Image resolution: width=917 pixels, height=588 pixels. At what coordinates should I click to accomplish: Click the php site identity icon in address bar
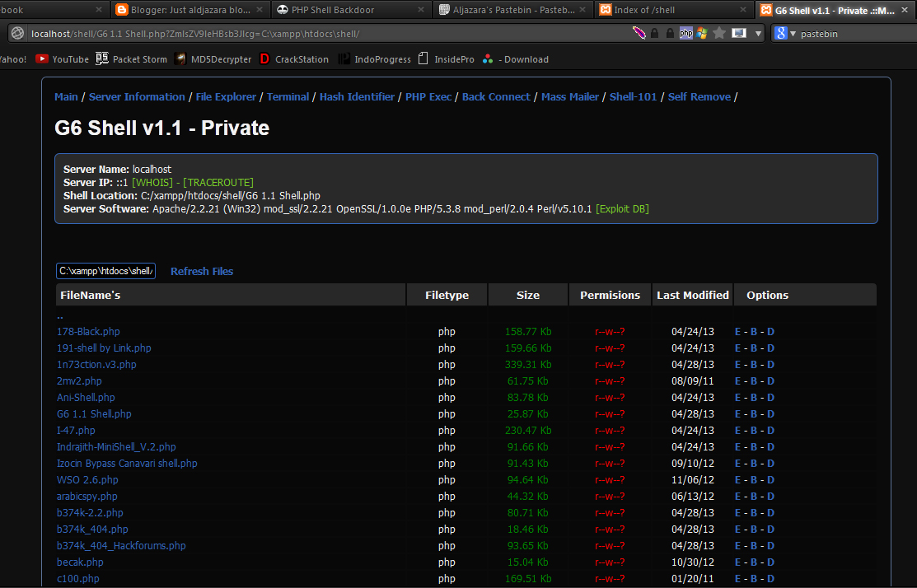[686, 33]
